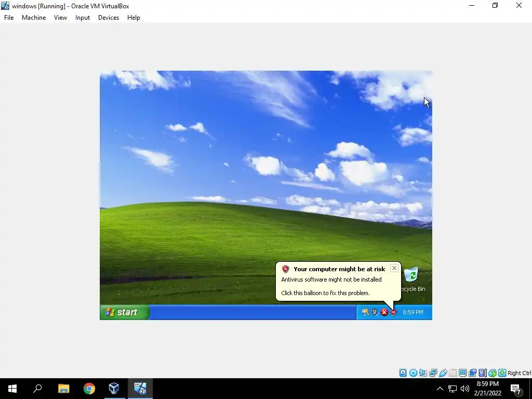This screenshot has height=399, width=532.
Task: Open the File menu in VirtualBox
Action: pos(9,18)
